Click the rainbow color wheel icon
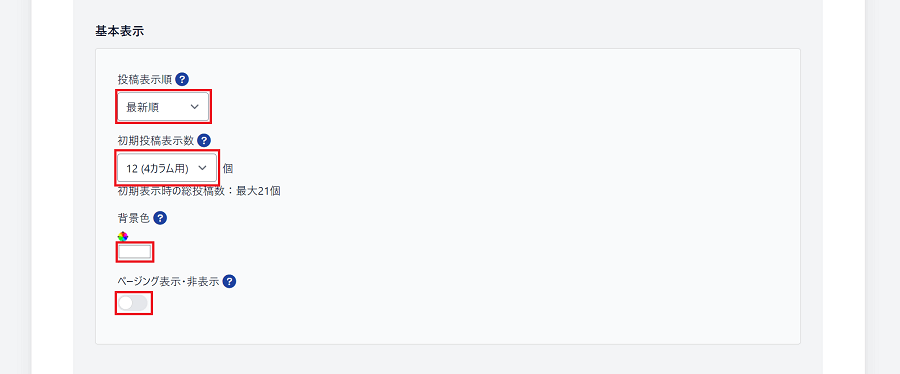Viewport: 900px width, 374px height. pos(122,236)
